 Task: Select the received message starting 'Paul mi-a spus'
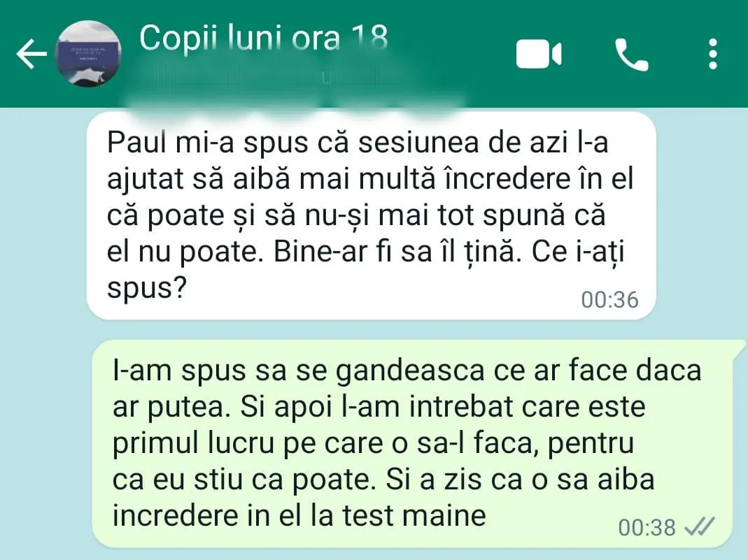371,215
